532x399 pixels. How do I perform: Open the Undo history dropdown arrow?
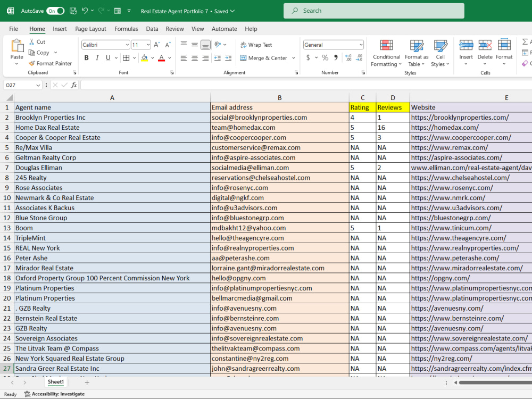(x=92, y=11)
